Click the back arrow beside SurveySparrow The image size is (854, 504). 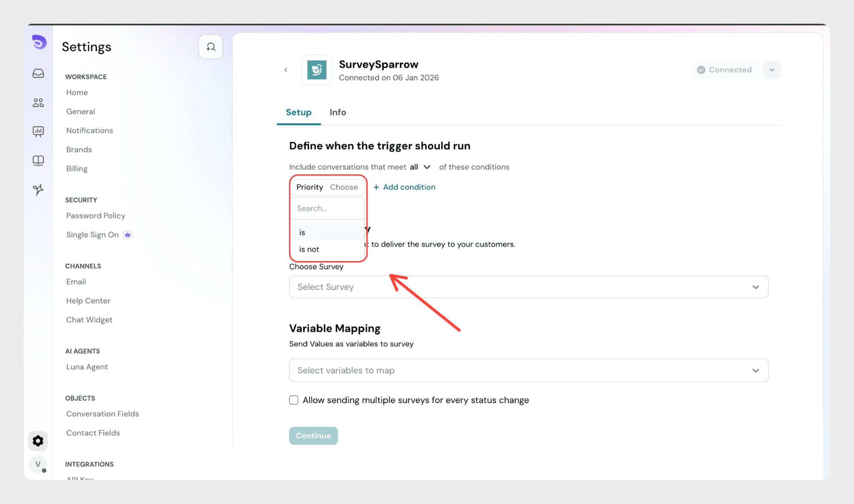coord(286,70)
